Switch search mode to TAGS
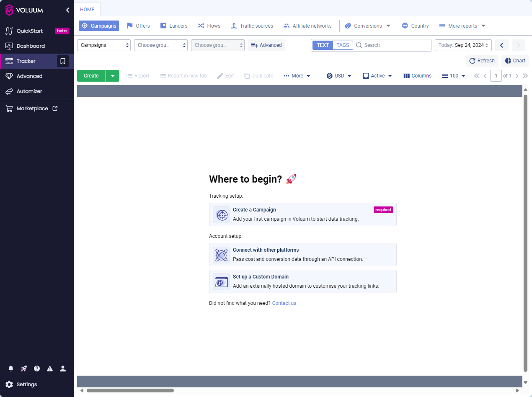This screenshot has height=397, width=532. pos(343,45)
